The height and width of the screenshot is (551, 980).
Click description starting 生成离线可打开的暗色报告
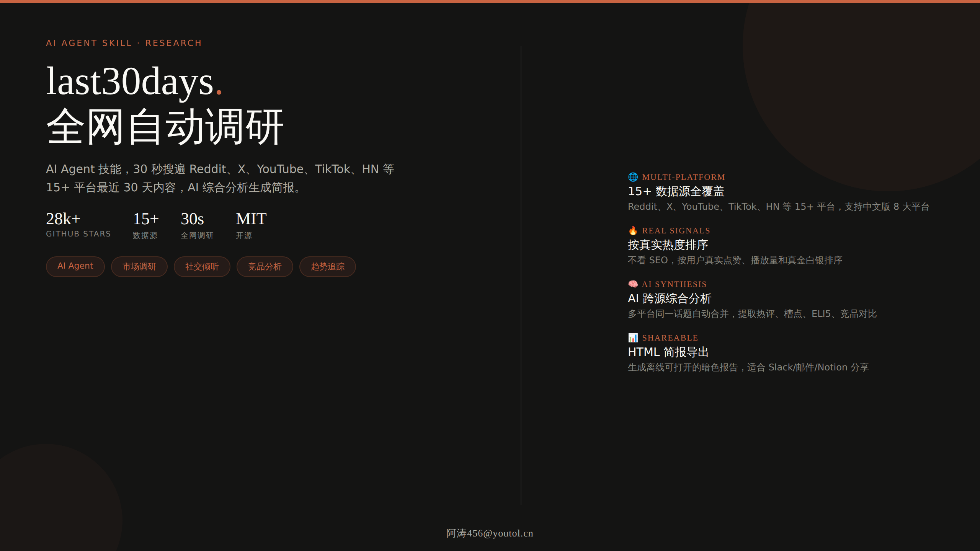pyautogui.click(x=748, y=367)
